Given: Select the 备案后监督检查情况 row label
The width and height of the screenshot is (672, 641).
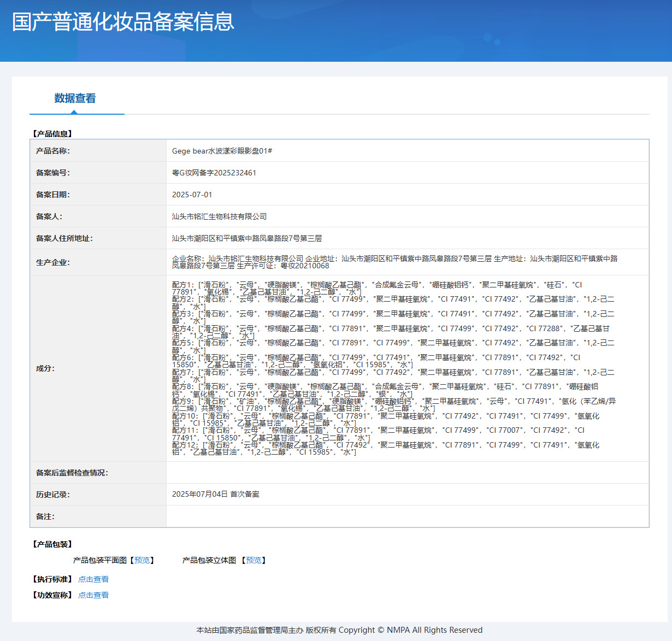Looking at the screenshot, I should tap(72, 473).
